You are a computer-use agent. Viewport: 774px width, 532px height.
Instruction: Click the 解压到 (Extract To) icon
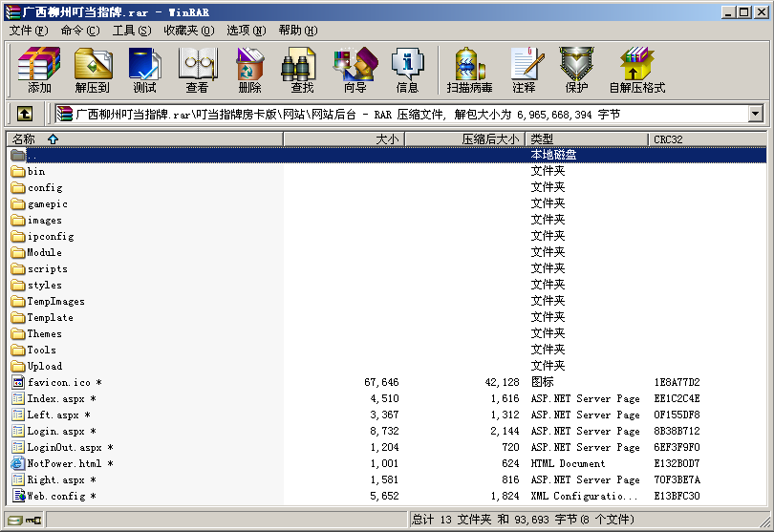point(92,70)
